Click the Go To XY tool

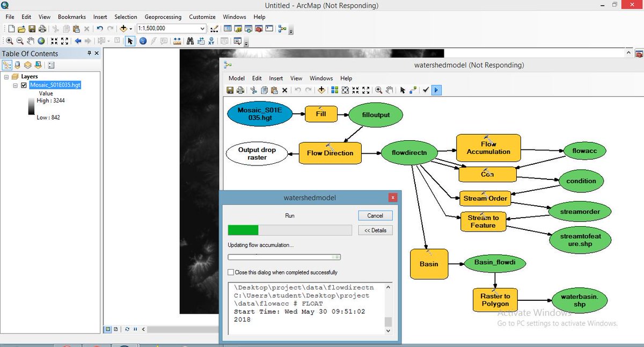click(x=211, y=41)
